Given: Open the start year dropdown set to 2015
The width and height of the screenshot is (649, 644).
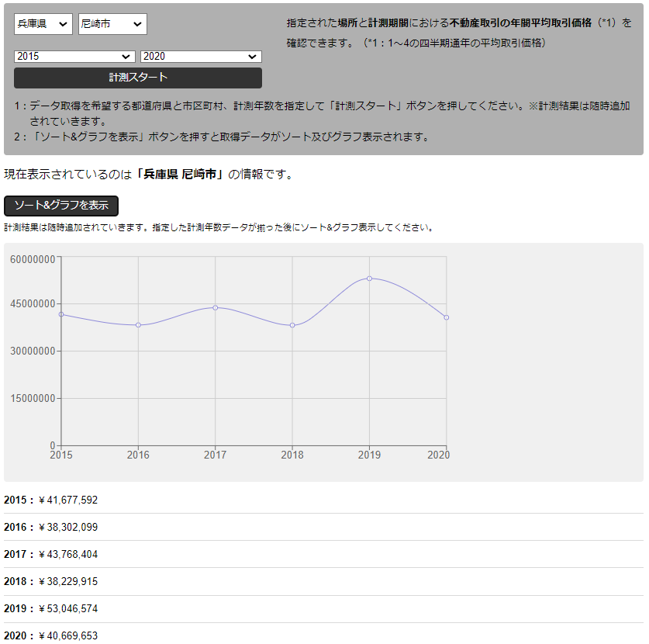Looking at the screenshot, I should (x=74, y=56).
